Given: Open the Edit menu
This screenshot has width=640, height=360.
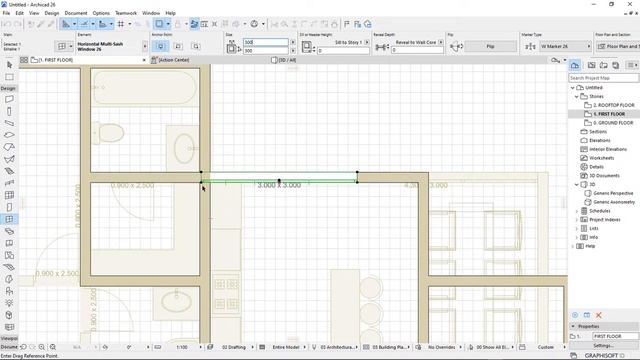Looking at the screenshot, I should click(19, 13).
